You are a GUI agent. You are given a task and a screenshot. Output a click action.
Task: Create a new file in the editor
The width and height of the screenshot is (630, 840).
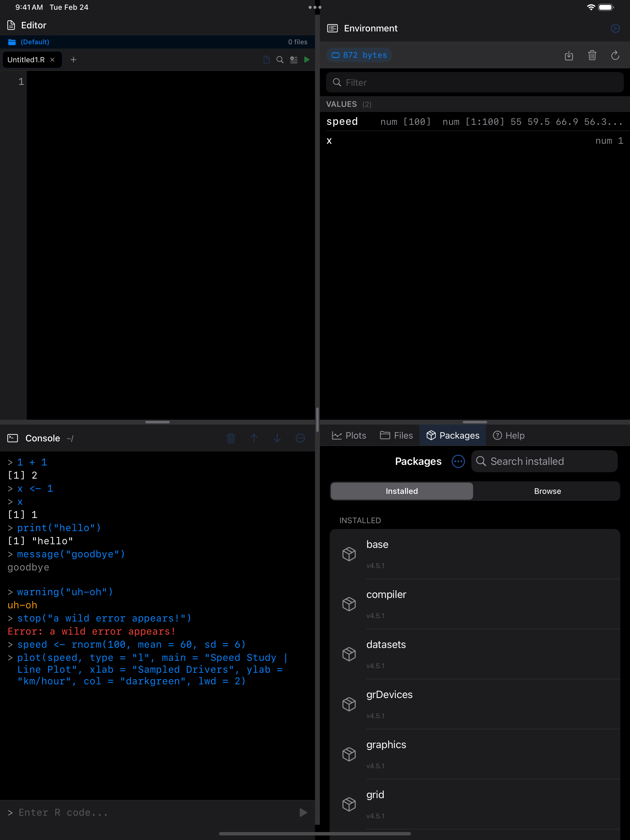(74, 60)
